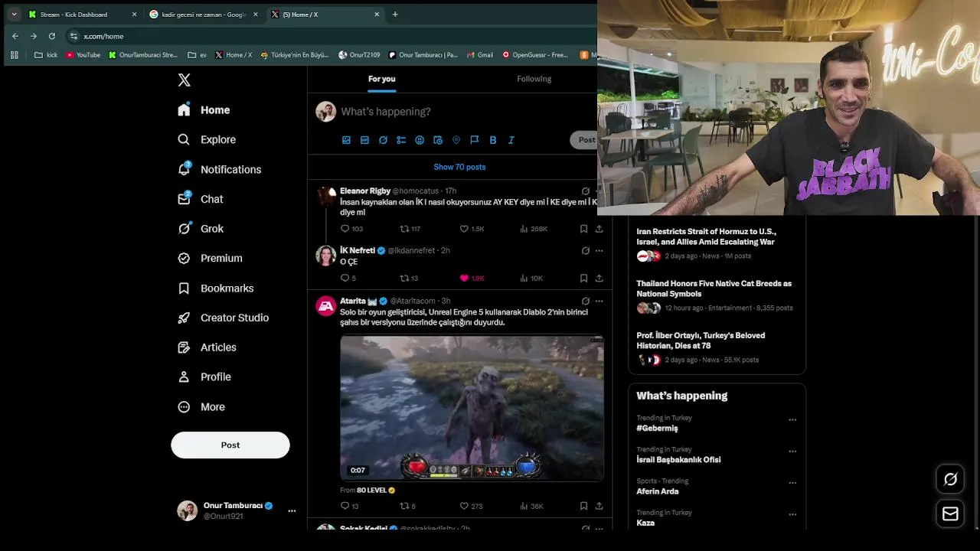The height and width of the screenshot is (551, 980).
Task: Bookmark Eleanor Rigby's post
Action: pos(583,229)
